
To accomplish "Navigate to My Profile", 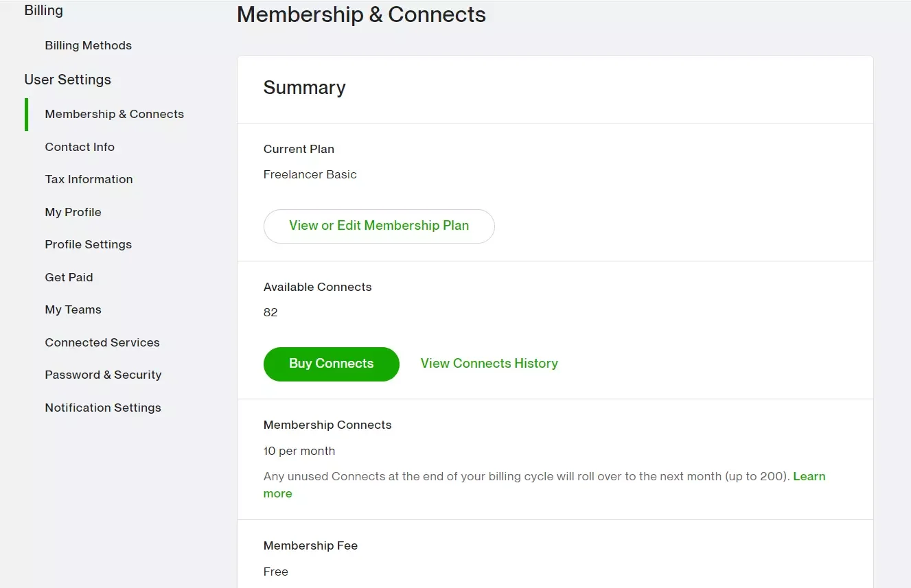I will click(x=73, y=212).
